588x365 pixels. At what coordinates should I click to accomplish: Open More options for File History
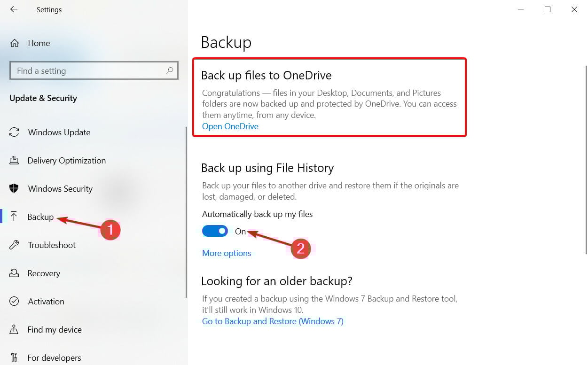coord(227,253)
